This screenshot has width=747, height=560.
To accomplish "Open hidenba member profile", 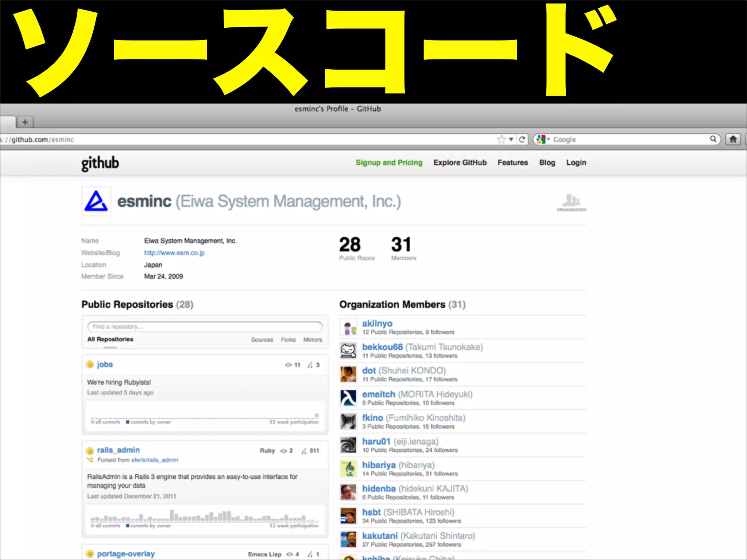I will (379, 489).
